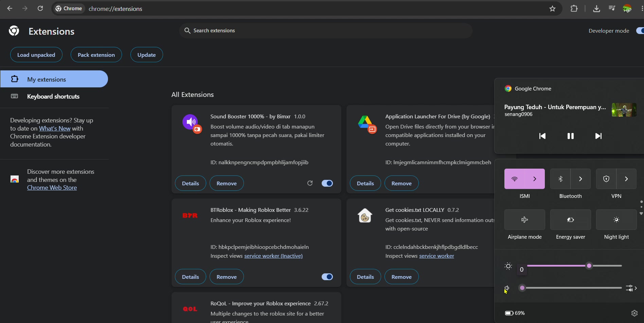This screenshot has height=323, width=644.
Task: Click the Chrome Web Store icon in sidebar
Action: point(15,179)
